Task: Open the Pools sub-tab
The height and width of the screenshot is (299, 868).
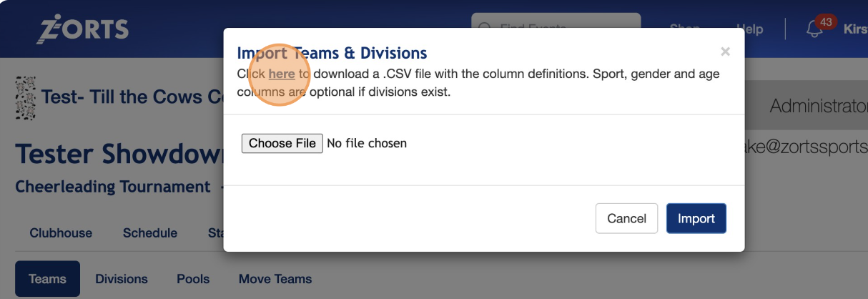Action: (193, 279)
